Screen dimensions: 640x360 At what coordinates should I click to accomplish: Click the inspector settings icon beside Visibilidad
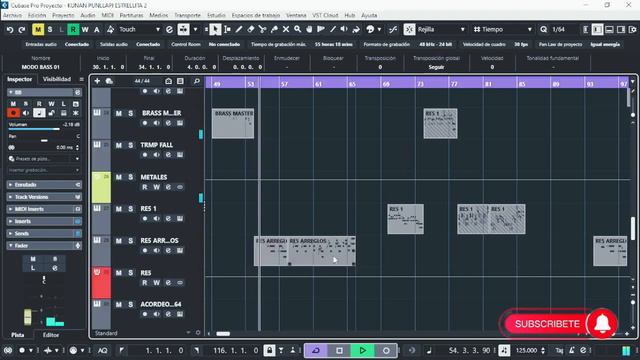[81, 79]
